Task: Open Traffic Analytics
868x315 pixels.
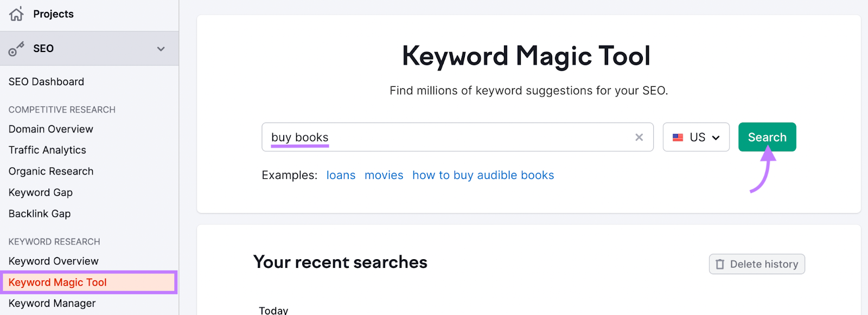Action: tap(47, 150)
